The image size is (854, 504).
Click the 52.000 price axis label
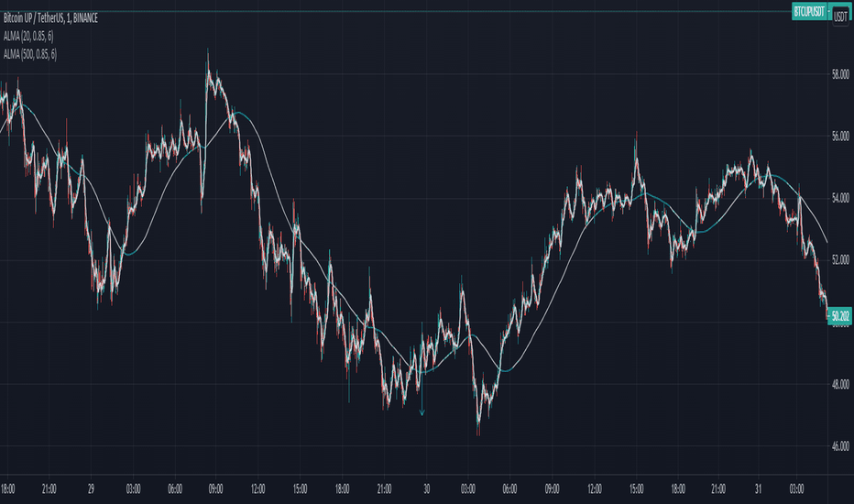[840, 260]
